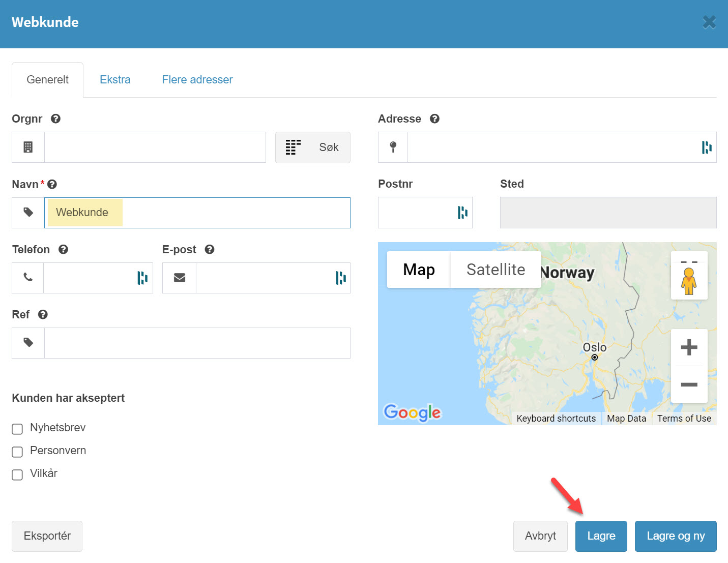Check the Vilkår checkbox

coord(17,475)
